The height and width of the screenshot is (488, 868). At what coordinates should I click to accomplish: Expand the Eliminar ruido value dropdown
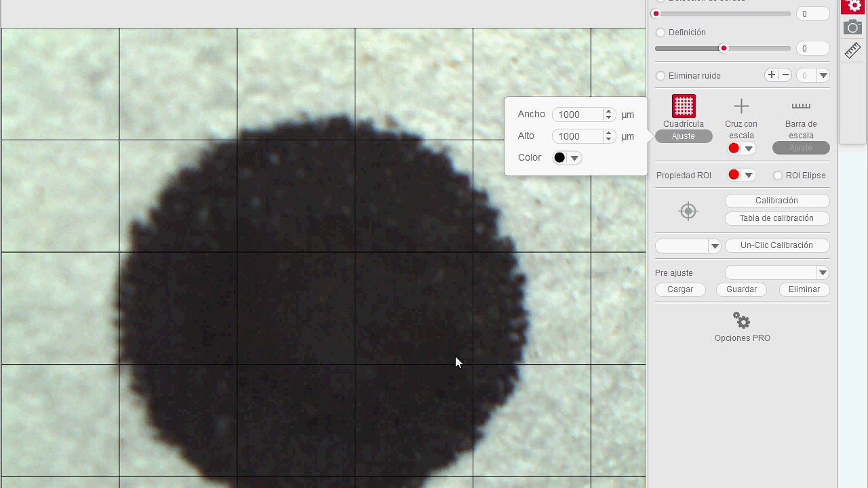pyautogui.click(x=823, y=75)
